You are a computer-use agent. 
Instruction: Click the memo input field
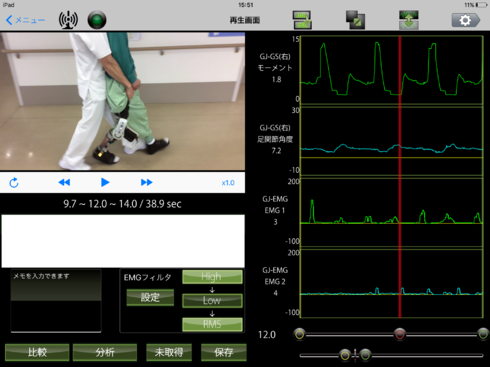56,301
